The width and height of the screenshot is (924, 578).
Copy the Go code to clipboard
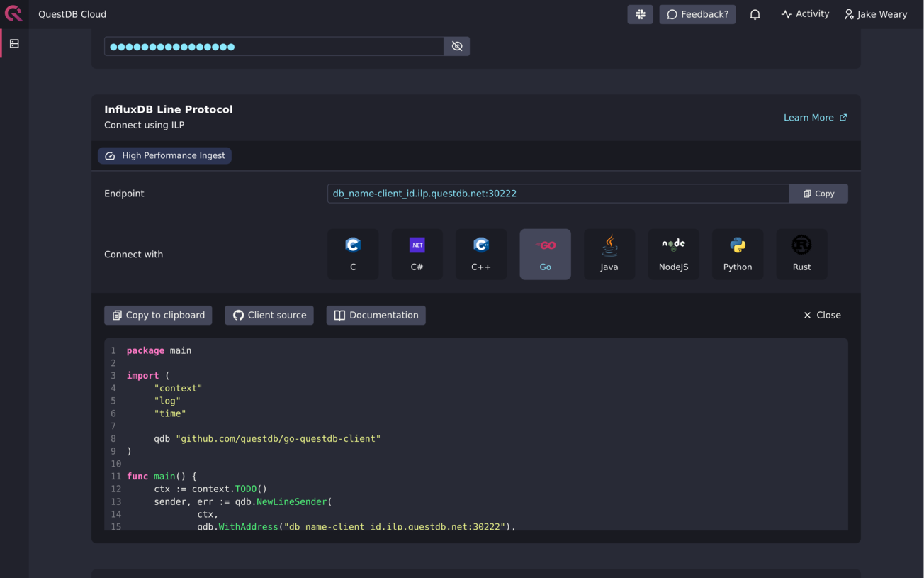click(x=158, y=316)
